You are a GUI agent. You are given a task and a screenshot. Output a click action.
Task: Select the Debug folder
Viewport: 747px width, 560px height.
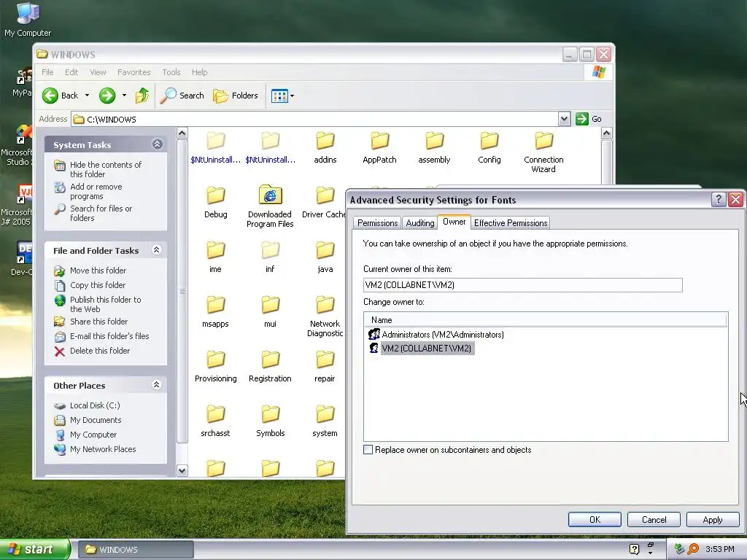[216, 203]
